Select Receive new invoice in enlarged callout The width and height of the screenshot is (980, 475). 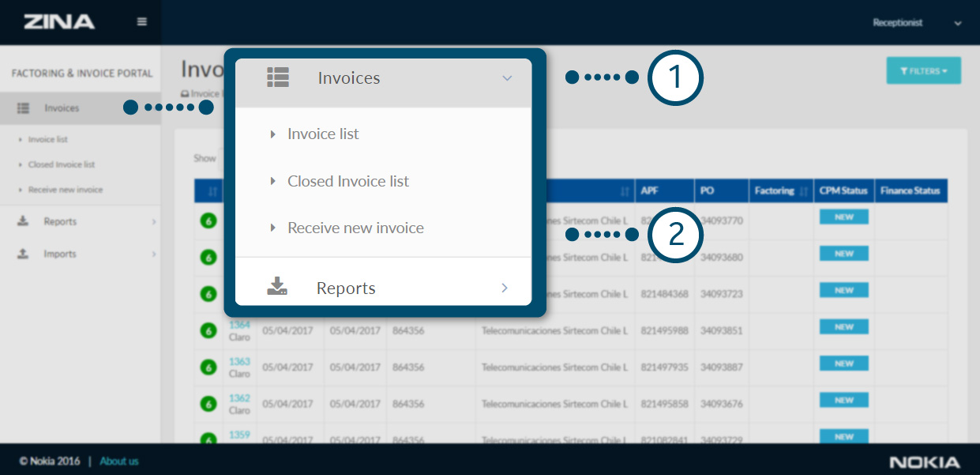(x=355, y=228)
